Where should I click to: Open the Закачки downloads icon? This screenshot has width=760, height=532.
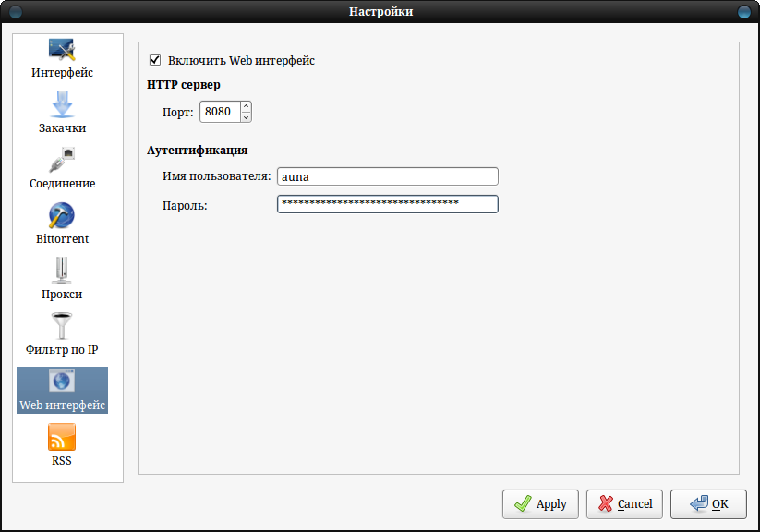62,104
